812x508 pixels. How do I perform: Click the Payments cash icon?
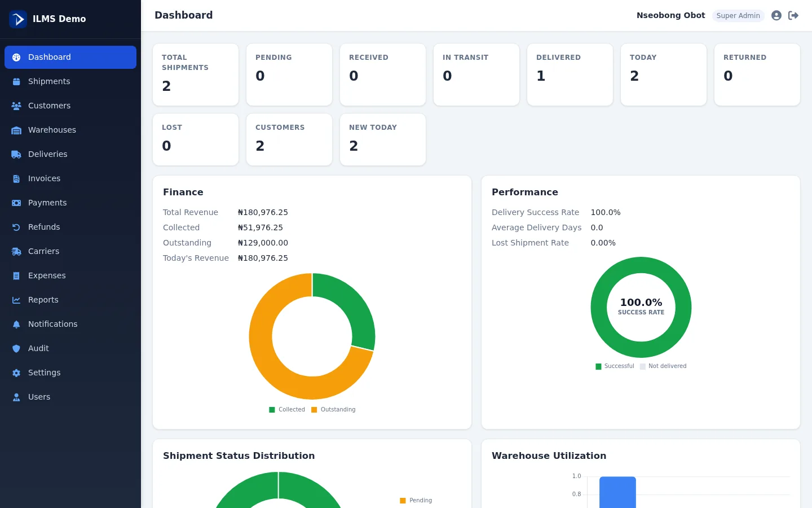[16, 203]
